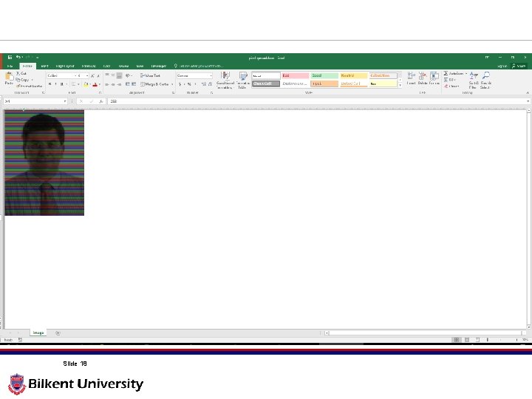Image resolution: width=532 pixels, height=399 pixels.
Task: Open Format as Table
Action: [x=242, y=81]
